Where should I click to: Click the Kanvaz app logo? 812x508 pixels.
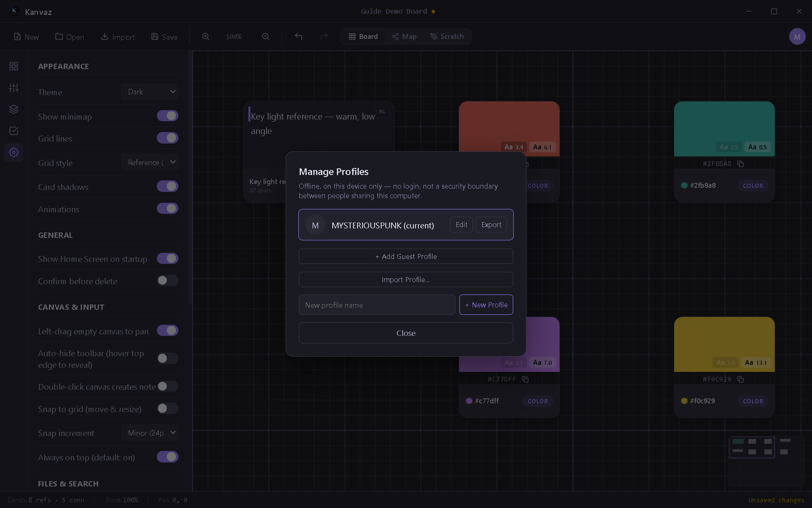[x=14, y=11]
